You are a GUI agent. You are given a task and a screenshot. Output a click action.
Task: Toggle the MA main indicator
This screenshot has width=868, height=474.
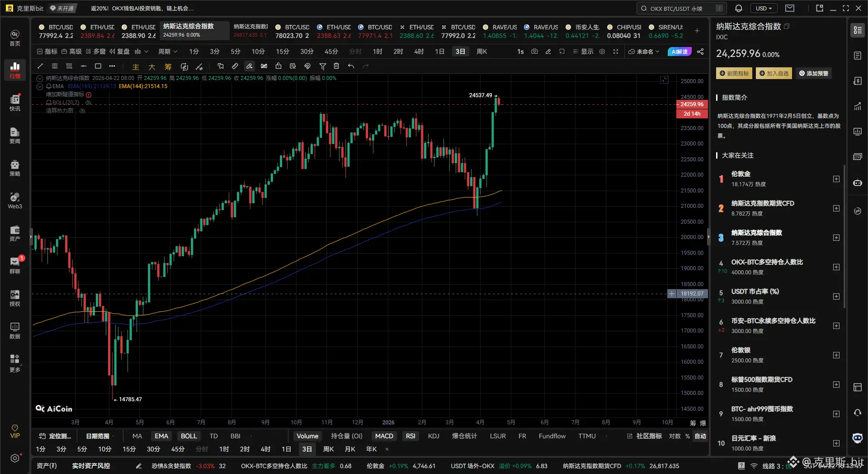pyautogui.click(x=137, y=436)
